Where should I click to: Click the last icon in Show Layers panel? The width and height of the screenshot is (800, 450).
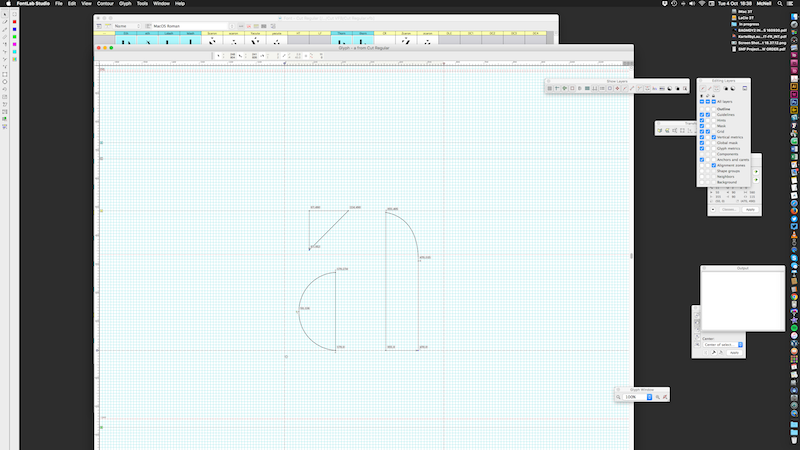(685, 88)
